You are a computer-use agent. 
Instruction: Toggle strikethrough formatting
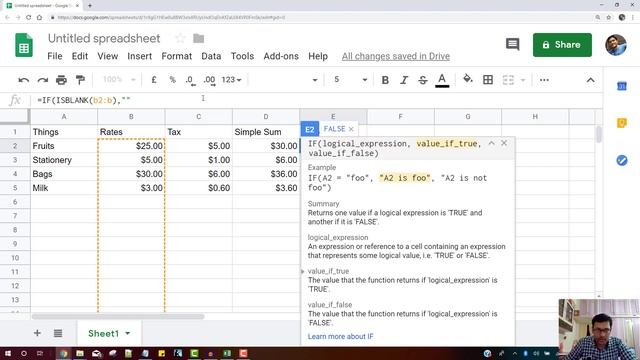[423, 80]
